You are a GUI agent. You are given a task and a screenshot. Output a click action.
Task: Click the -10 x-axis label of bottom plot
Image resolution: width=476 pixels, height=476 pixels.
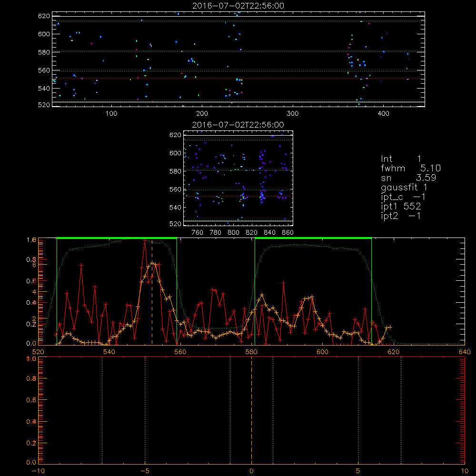pos(38,471)
